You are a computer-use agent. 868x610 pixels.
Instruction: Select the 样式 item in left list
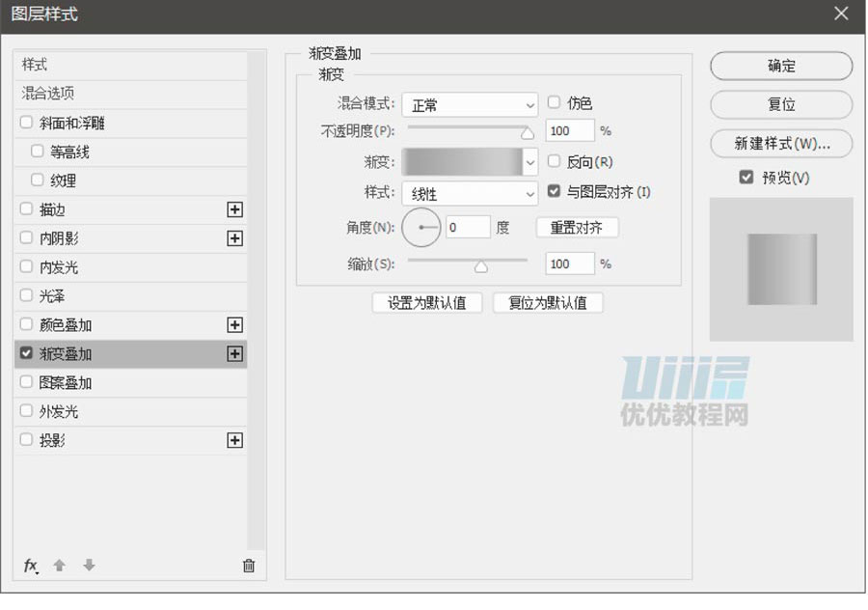coord(130,65)
